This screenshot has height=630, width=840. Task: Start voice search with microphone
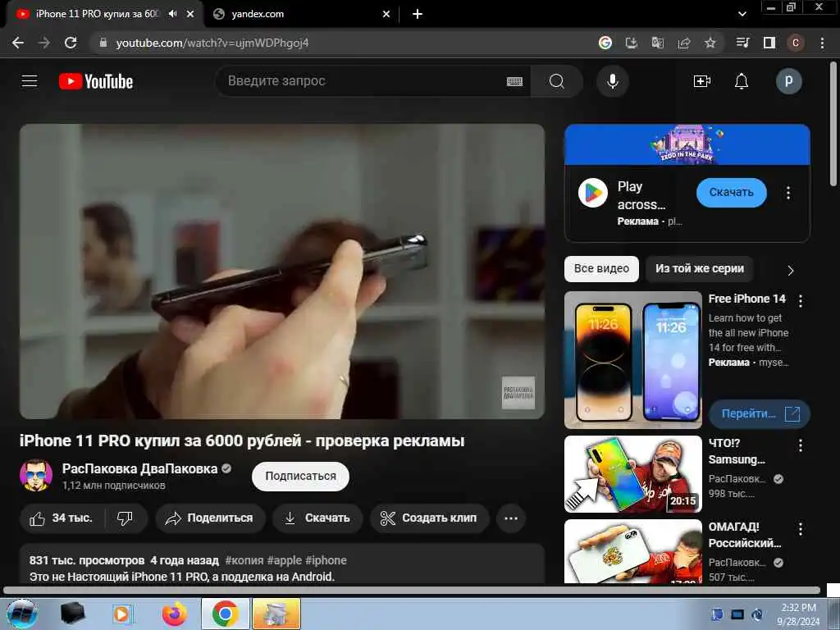[x=613, y=81]
